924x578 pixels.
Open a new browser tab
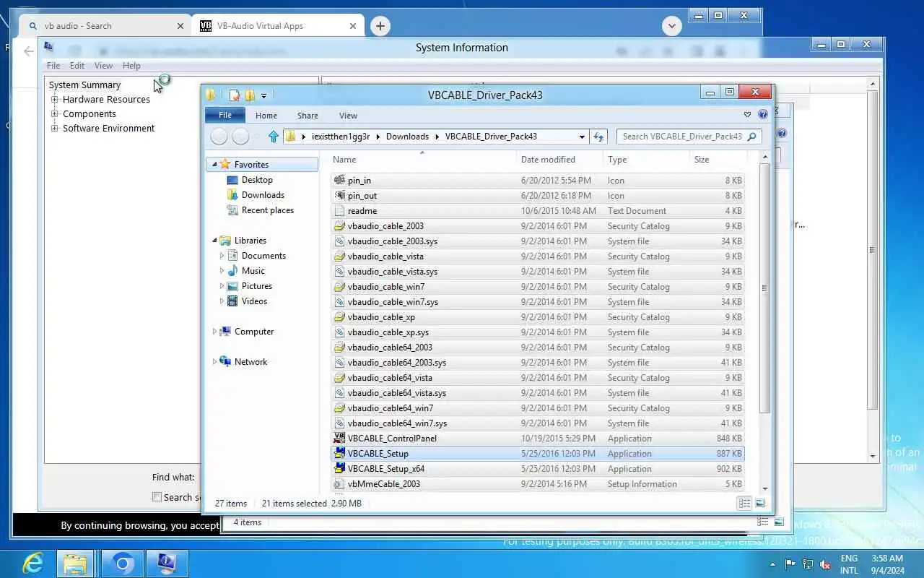point(380,26)
